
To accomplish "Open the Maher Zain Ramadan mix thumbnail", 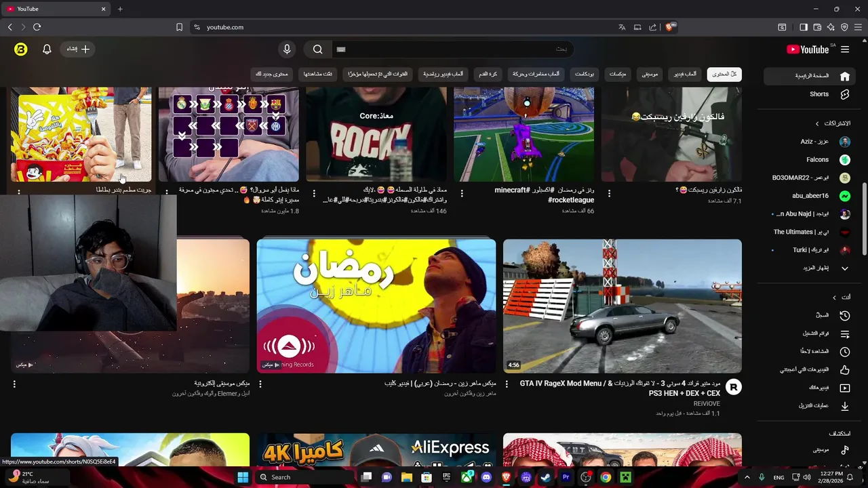I will point(376,306).
